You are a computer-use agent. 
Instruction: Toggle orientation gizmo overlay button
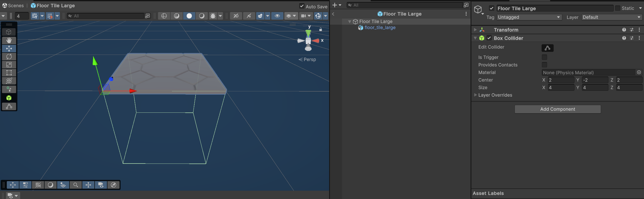point(88,185)
